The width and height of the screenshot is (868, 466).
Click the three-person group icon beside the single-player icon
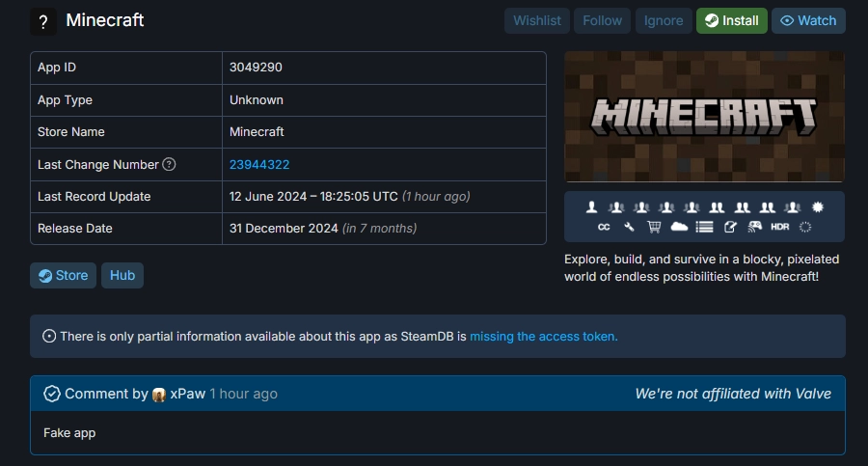(x=616, y=207)
